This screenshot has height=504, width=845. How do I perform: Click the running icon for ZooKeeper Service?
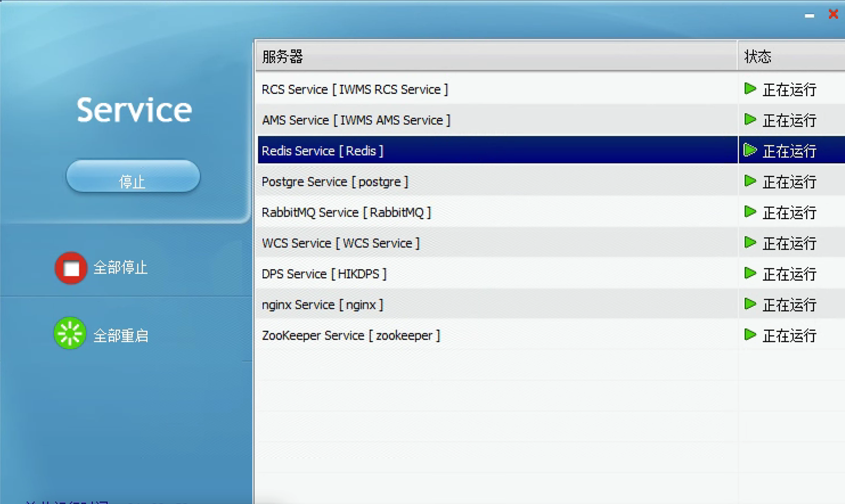click(x=750, y=335)
